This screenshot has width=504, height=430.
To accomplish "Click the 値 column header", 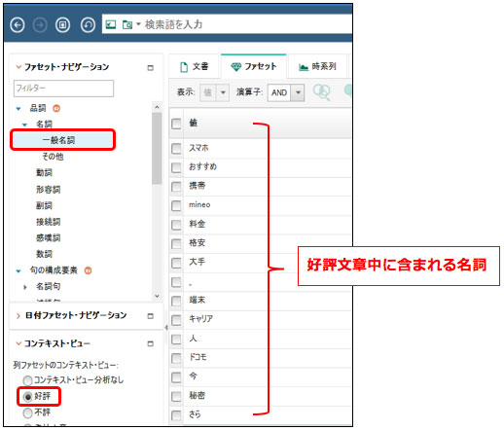I will (194, 123).
